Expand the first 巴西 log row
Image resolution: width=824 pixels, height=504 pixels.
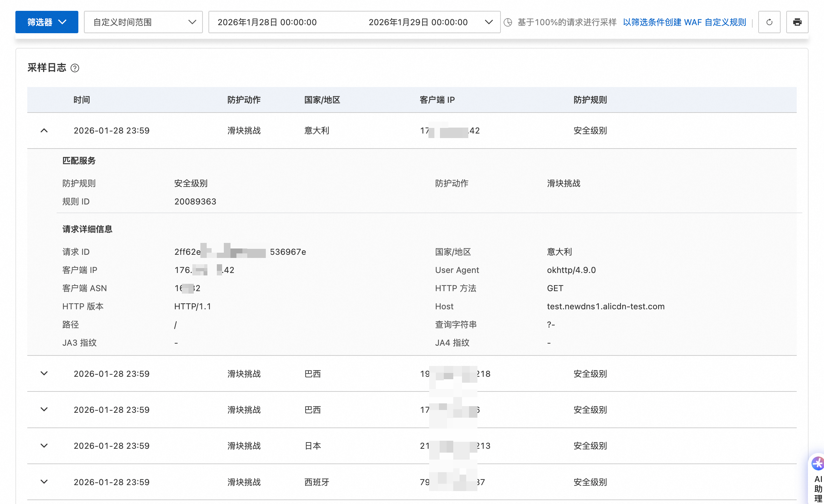coord(44,374)
